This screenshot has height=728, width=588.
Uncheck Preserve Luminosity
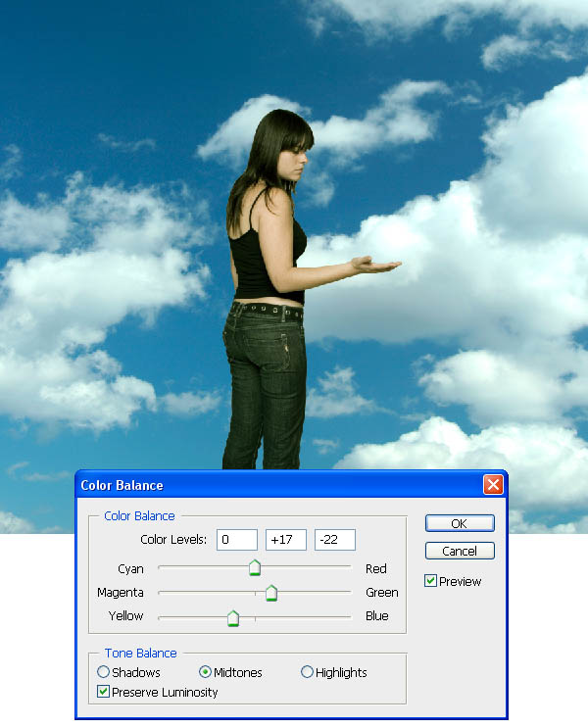tap(104, 692)
